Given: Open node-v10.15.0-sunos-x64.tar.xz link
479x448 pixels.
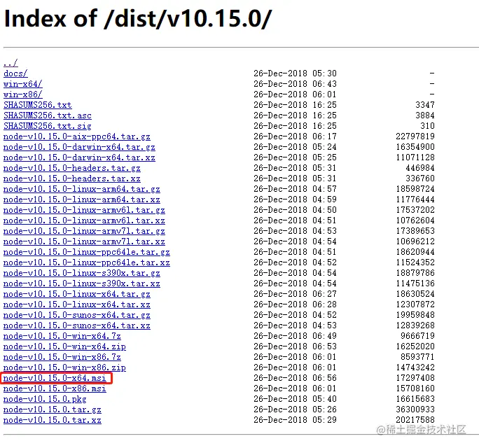Looking at the screenshot, I should (77, 325).
